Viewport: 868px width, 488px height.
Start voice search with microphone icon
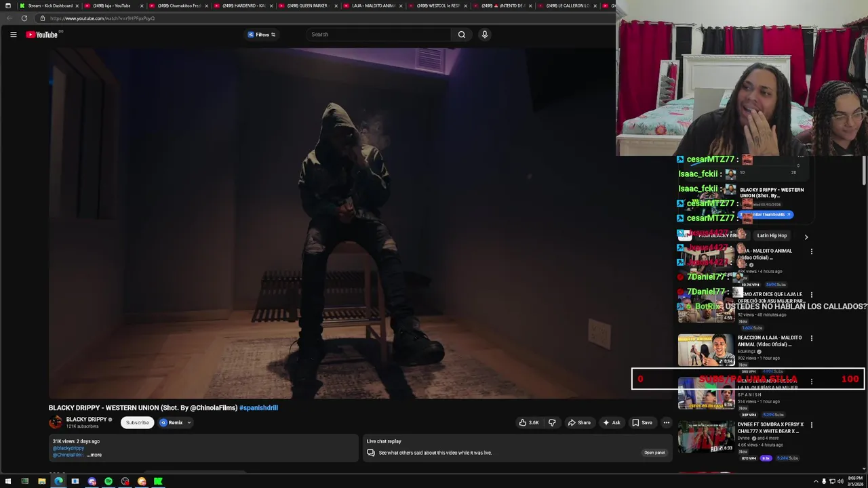coord(484,35)
